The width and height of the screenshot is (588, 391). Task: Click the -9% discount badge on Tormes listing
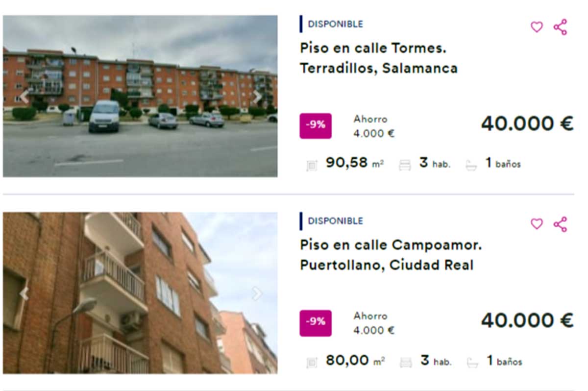(x=316, y=125)
